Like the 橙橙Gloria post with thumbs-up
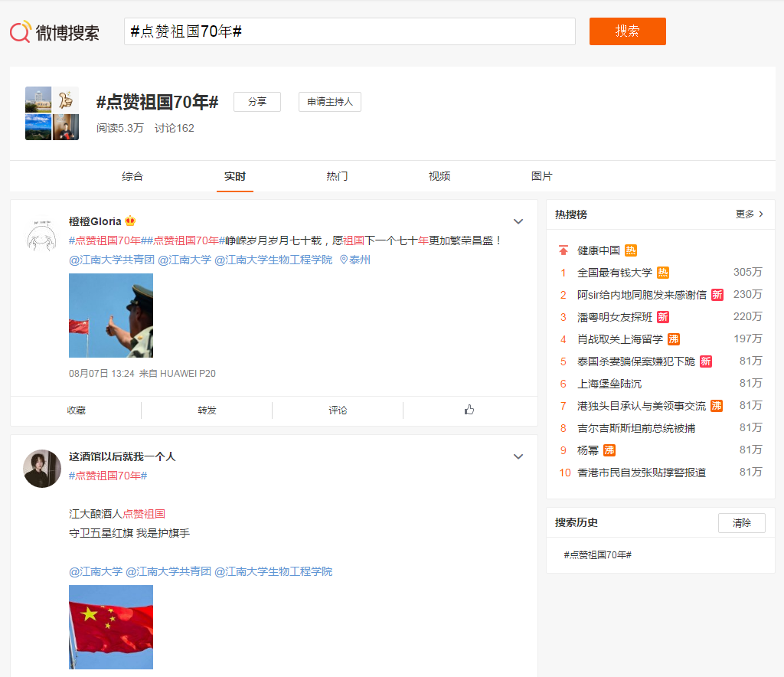 tap(469, 410)
